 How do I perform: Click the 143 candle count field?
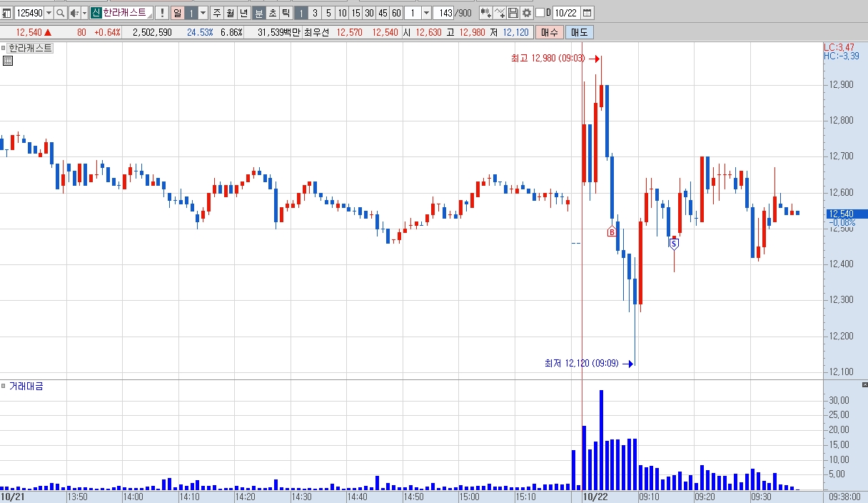445,13
